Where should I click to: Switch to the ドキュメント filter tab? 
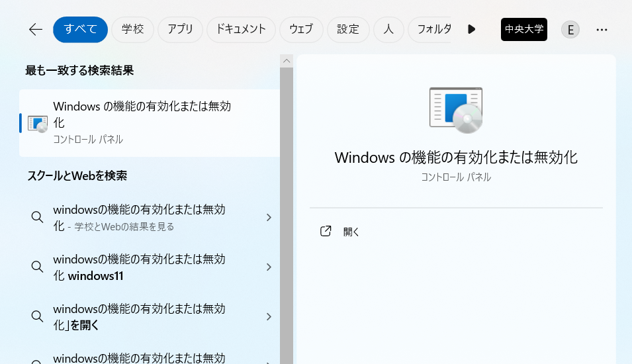coord(241,29)
